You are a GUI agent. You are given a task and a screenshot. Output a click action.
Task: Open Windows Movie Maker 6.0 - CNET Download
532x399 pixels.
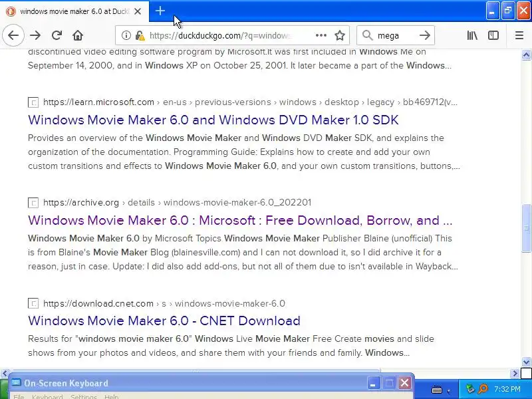(x=164, y=321)
